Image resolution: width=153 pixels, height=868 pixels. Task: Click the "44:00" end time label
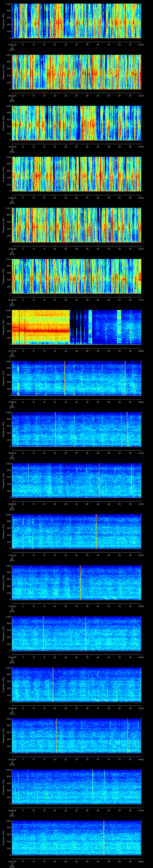coord(141,657)
